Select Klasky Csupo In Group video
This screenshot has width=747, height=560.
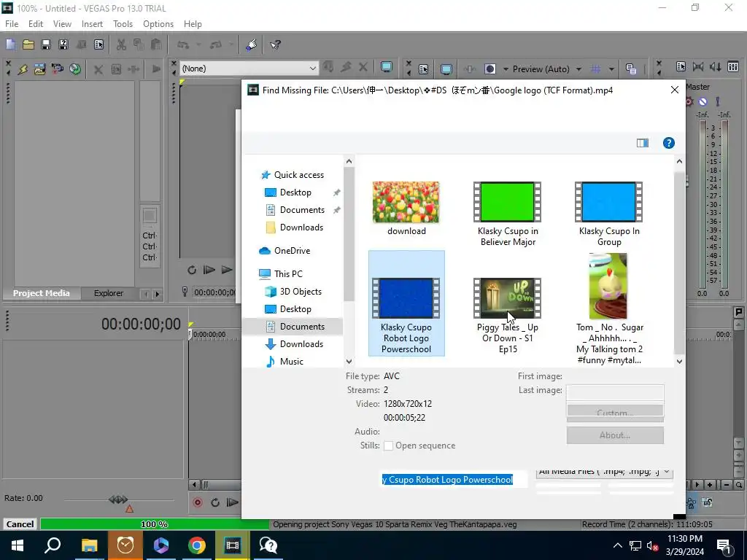(609, 214)
